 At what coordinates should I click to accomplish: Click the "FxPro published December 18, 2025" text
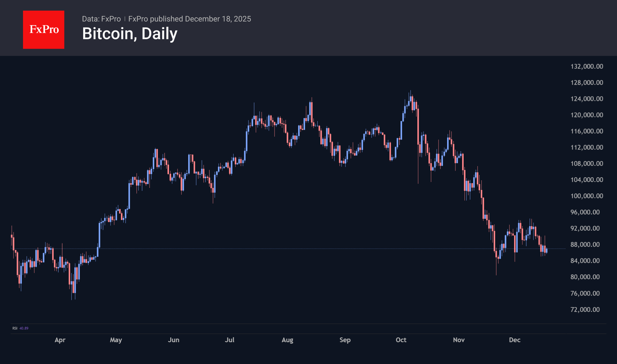click(190, 19)
